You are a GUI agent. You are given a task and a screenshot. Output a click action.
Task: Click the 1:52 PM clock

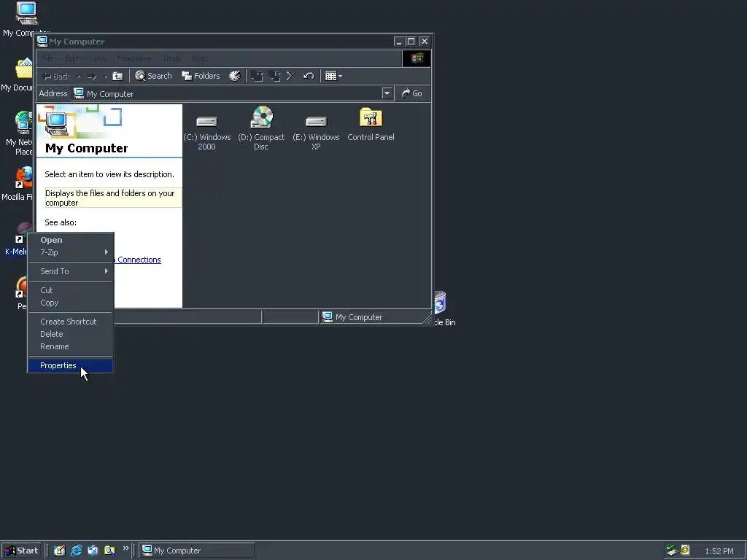coord(719,551)
